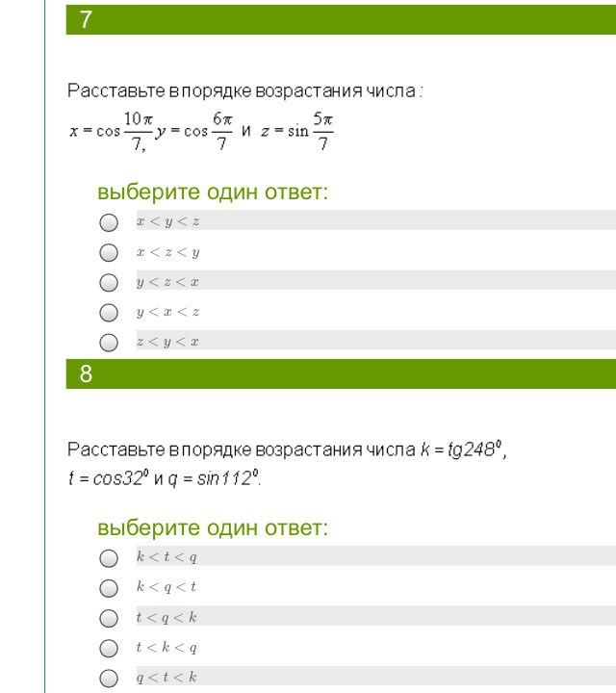Image resolution: width=616 pixels, height=693 pixels.
Task: Choose the x < z < y radio option
Action: click(x=109, y=252)
